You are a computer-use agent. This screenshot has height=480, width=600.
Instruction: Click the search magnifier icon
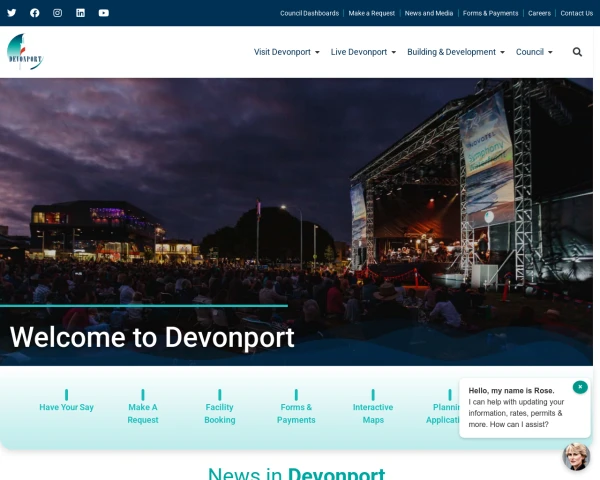[x=577, y=52]
